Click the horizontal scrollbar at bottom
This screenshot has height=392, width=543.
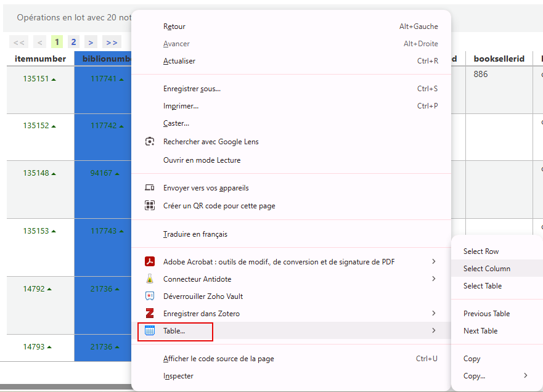coord(66,386)
